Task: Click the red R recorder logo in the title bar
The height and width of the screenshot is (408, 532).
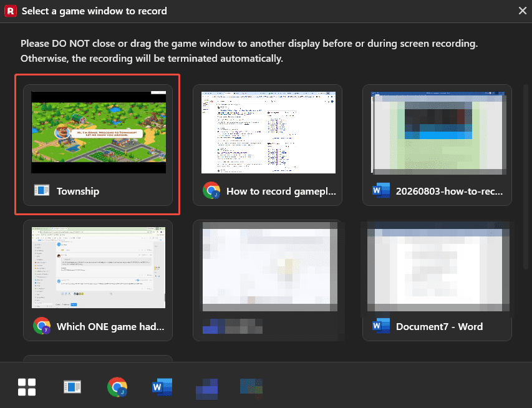Action: (x=11, y=11)
